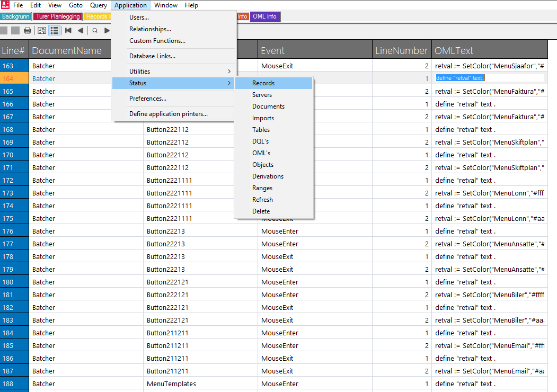Viewport: 557px width, 392px height.
Task: Open the View menu
Action: pos(55,5)
